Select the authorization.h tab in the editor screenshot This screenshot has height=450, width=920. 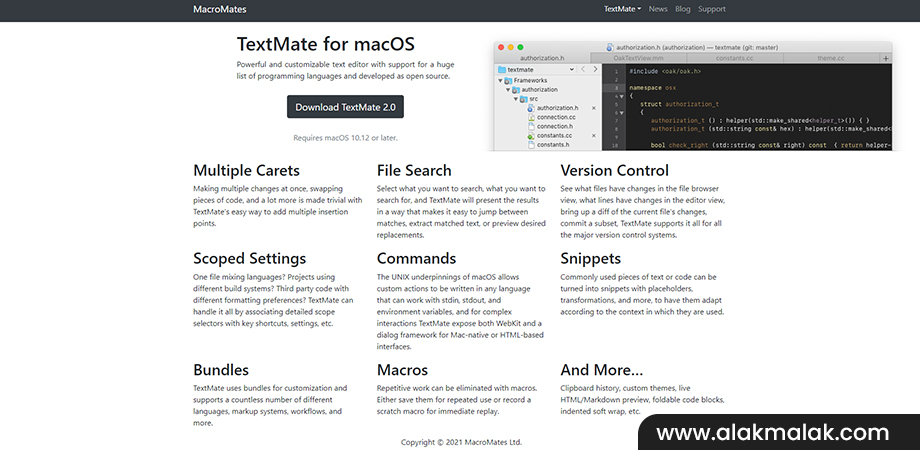point(542,58)
